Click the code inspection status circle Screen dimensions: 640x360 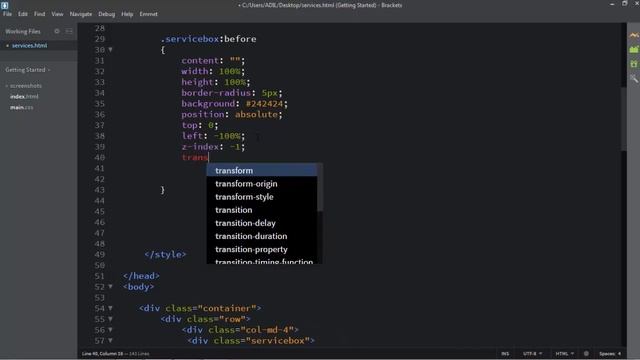[586, 353]
